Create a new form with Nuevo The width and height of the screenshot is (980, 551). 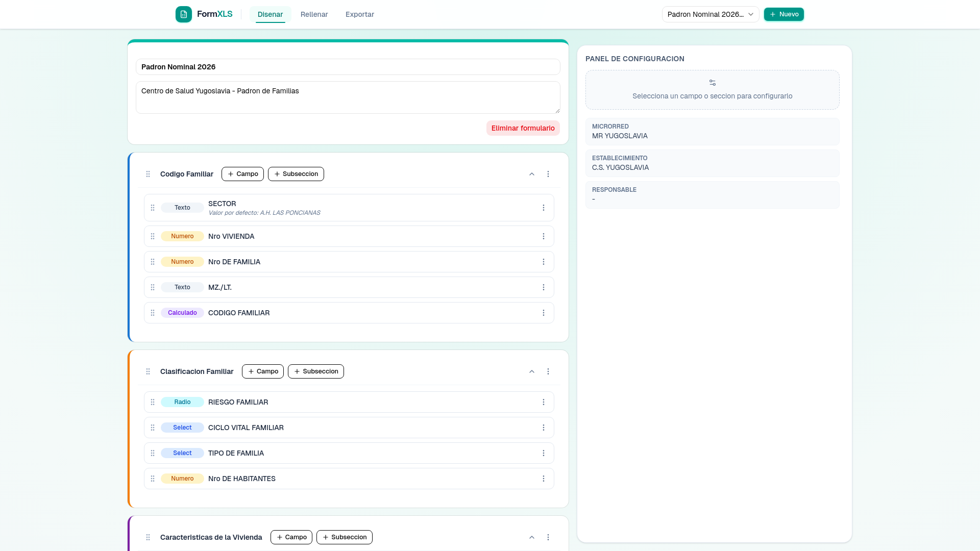click(x=784, y=14)
